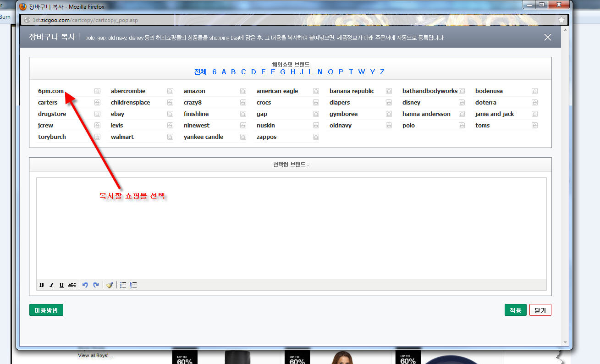Click the 닫기 close button
The image size is (600, 364).
coord(540,310)
